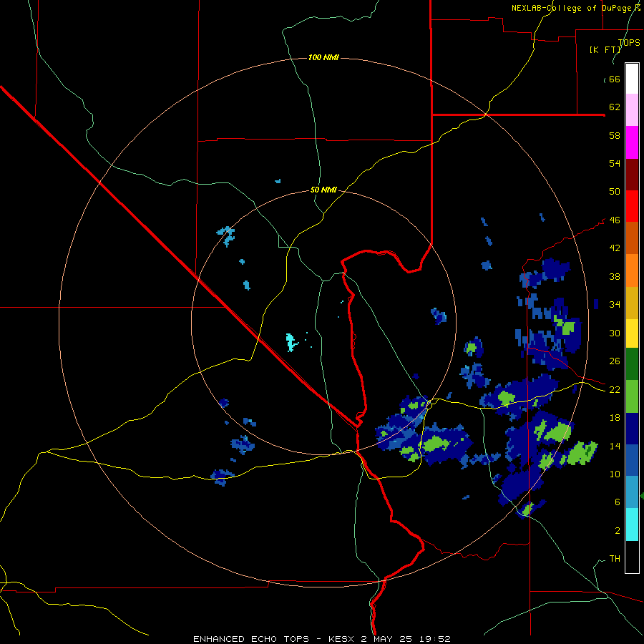Click the black TH threshold swatch
This screenshot has width=644, height=644.
[632, 557]
